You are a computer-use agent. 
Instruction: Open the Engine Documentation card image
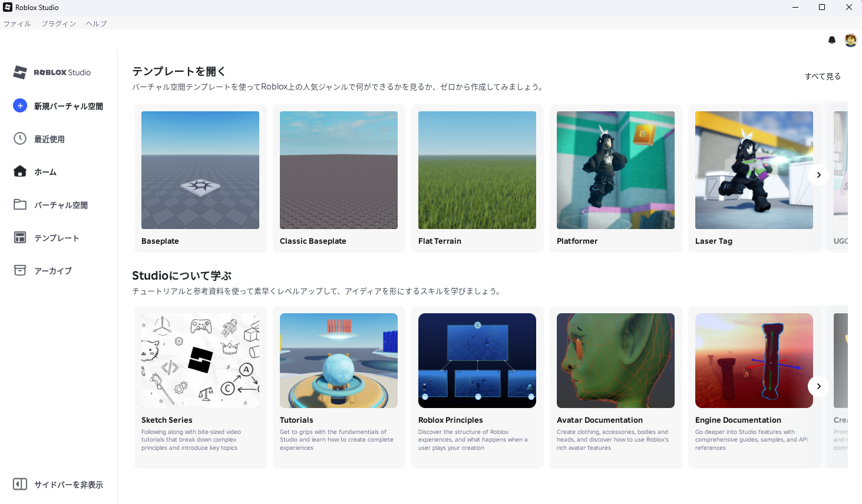[x=754, y=360]
